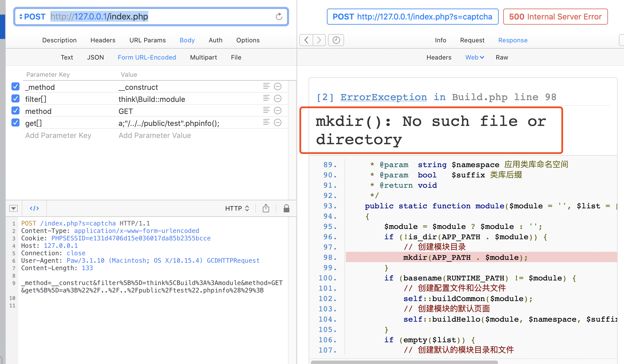Open text editor icon for get[] row
The height and width of the screenshot is (364, 624).
266,122
